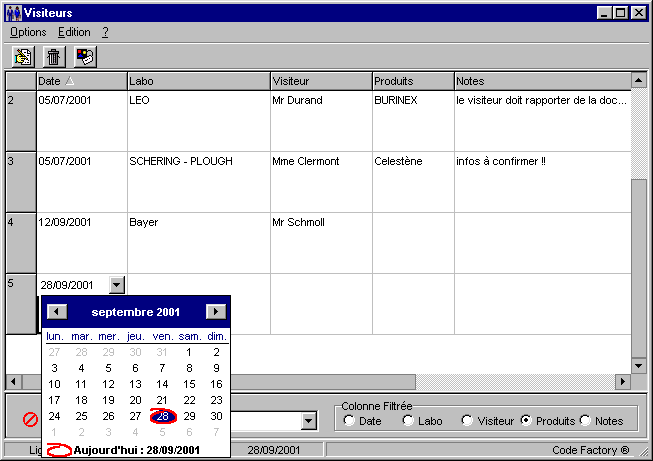The width and height of the screenshot is (653, 461).
Task: Click the Visiteur column header
Action: (x=322, y=81)
